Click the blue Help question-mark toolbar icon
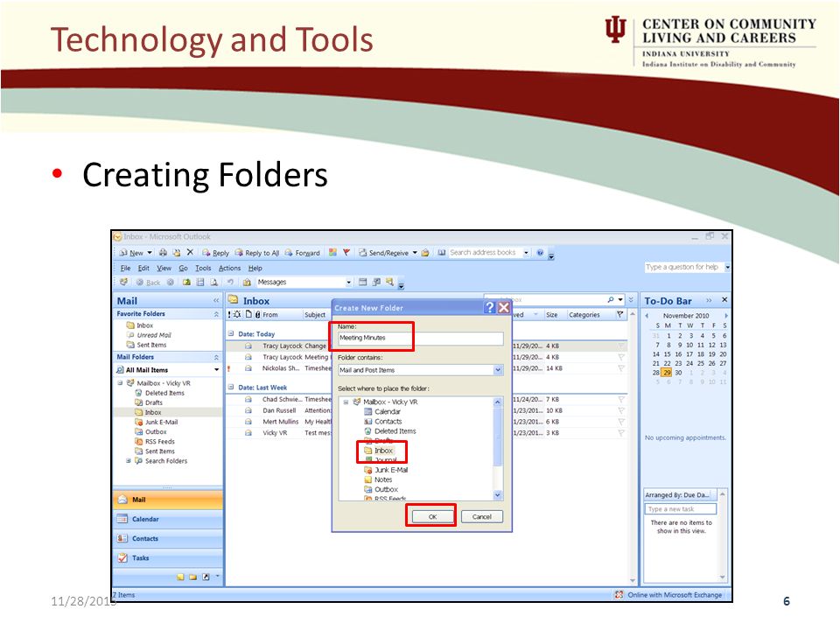The image size is (840, 630). coord(540,252)
